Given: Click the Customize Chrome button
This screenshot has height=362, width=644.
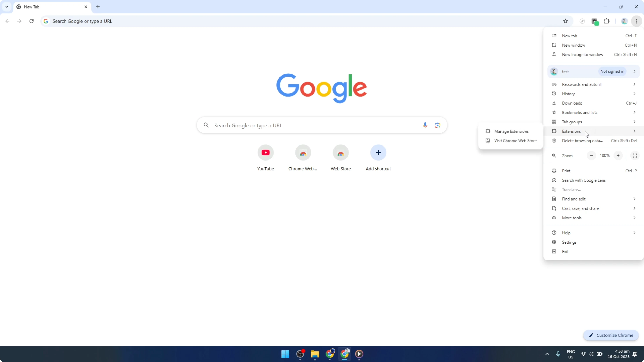Looking at the screenshot, I should (611, 335).
